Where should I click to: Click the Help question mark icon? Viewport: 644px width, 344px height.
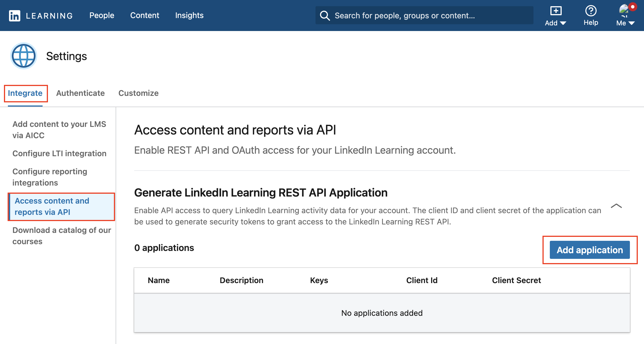tap(591, 11)
